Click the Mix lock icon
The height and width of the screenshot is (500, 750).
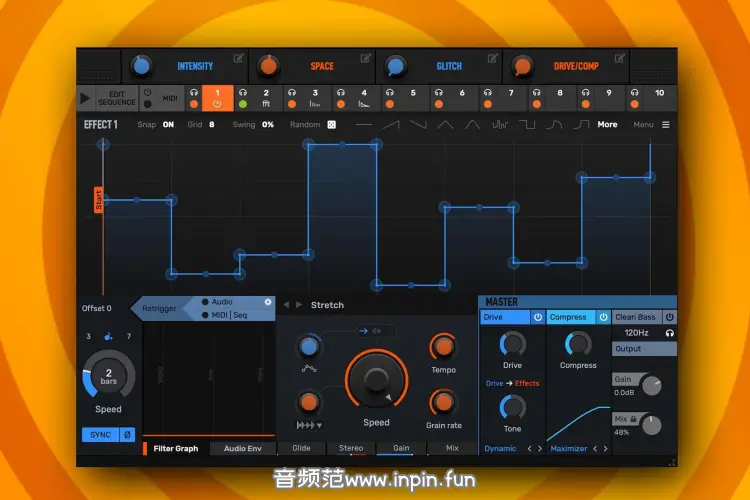point(633,419)
